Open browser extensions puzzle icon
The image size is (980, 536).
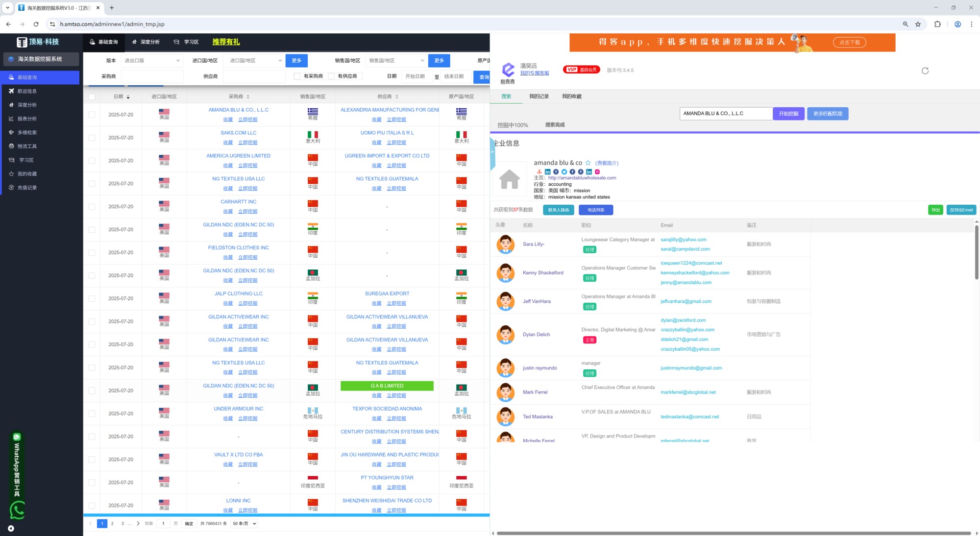click(x=937, y=24)
